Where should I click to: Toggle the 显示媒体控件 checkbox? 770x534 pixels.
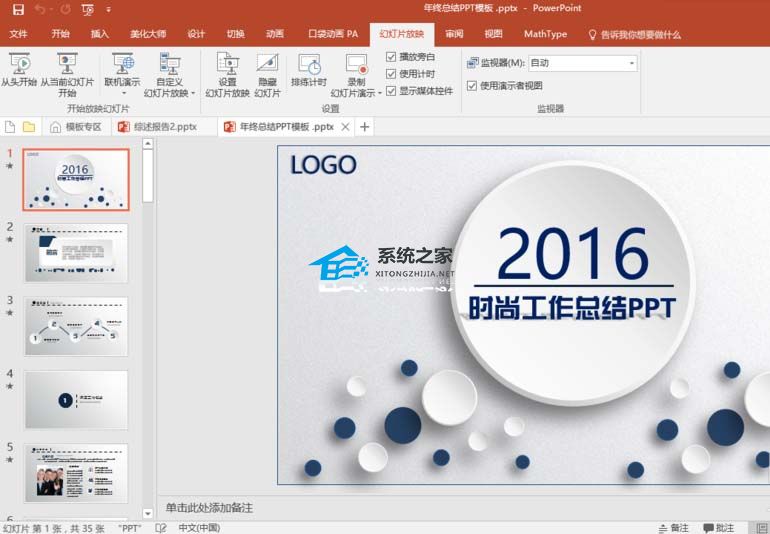click(391, 91)
